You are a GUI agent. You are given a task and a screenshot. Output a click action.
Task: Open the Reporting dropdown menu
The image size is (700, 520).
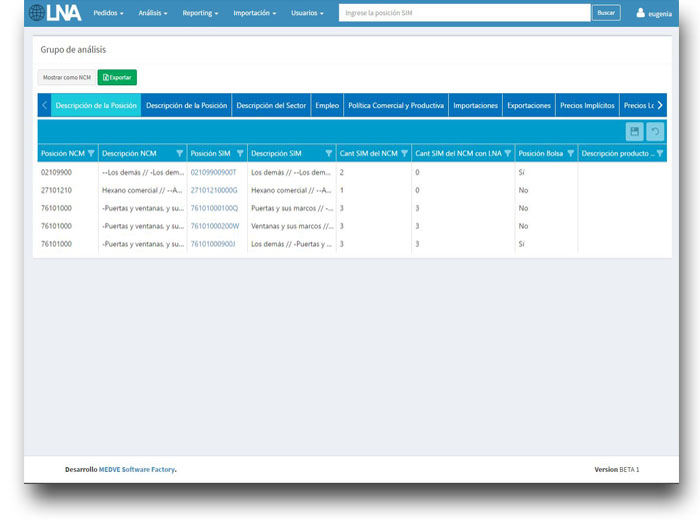pyautogui.click(x=200, y=13)
